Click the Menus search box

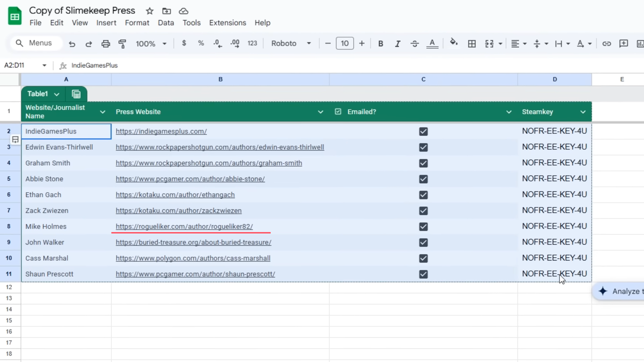click(36, 43)
